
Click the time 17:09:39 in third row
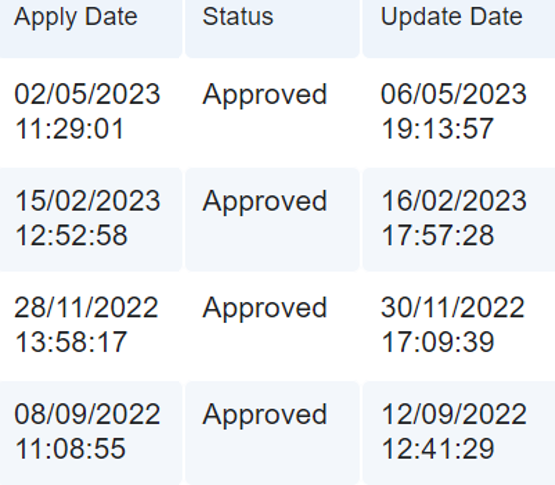(437, 342)
